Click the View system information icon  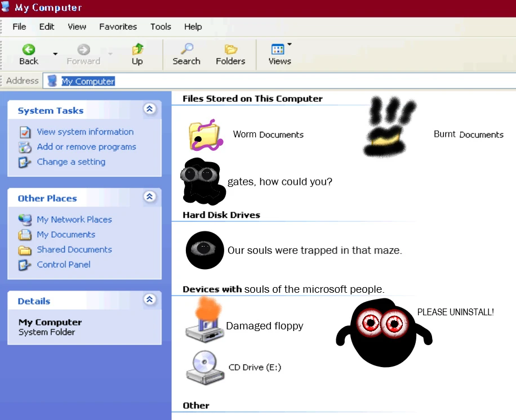click(x=25, y=132)
